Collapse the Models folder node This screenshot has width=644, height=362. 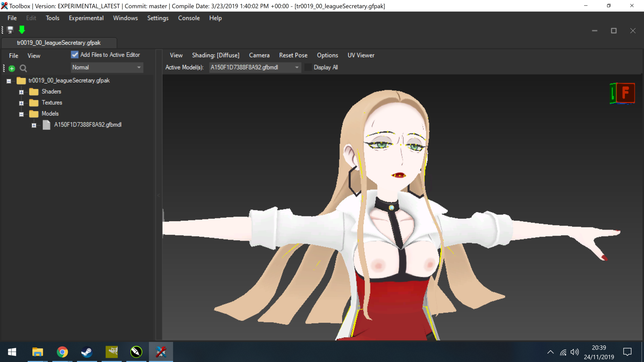(x=21, y=114)
